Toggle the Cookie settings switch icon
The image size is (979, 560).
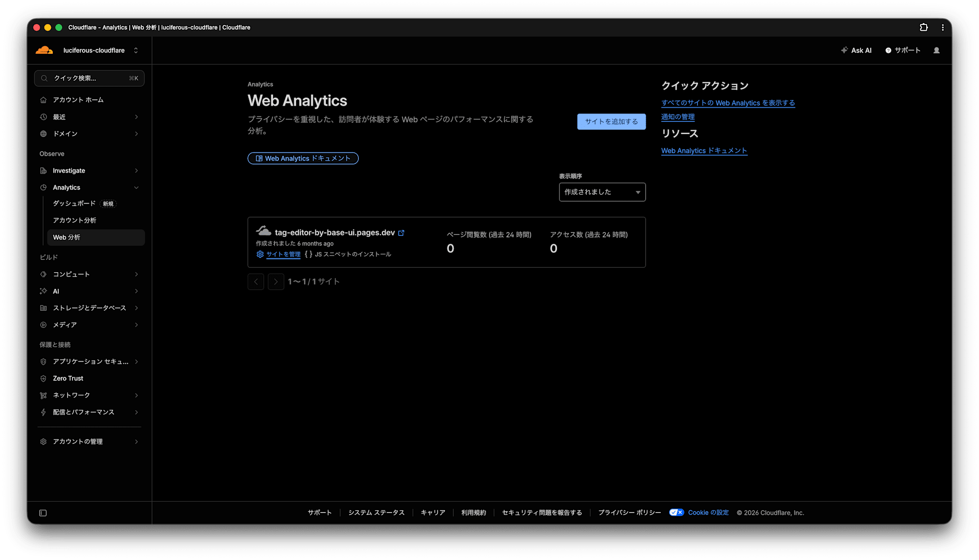pyautogui.click(x=676, y=513)
